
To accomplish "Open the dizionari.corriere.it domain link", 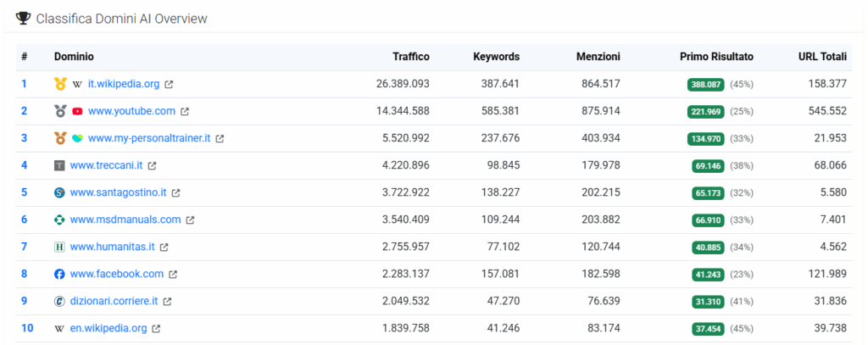I will [114, 301].
